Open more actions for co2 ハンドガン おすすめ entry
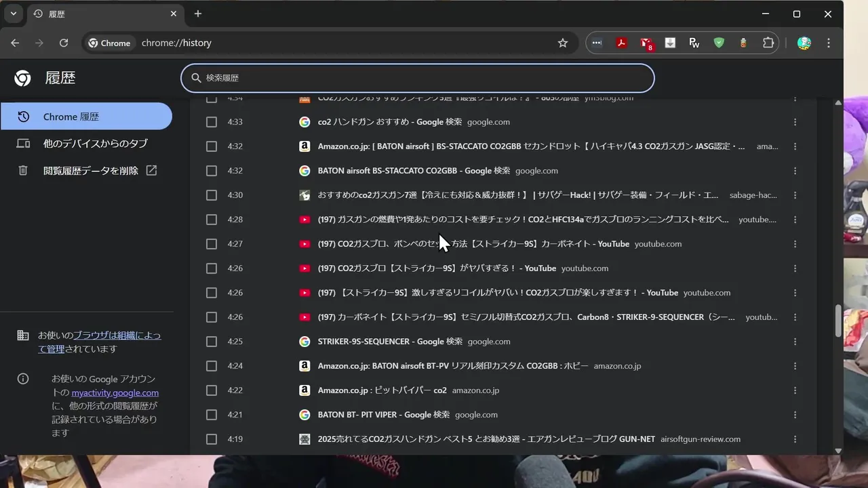This screenshot has width=868, height=488. pyautogui.click(x=795, y=122)
